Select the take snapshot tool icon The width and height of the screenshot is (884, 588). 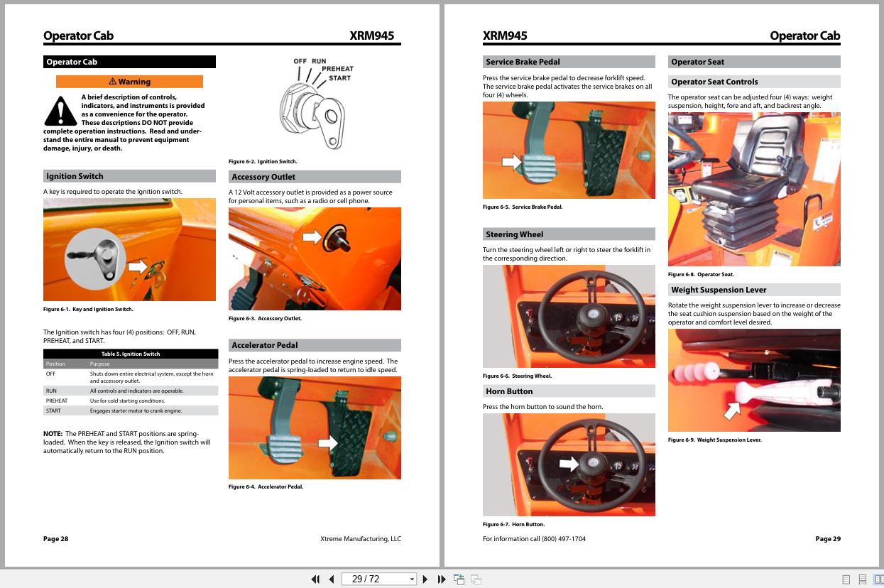pos(459,579)
